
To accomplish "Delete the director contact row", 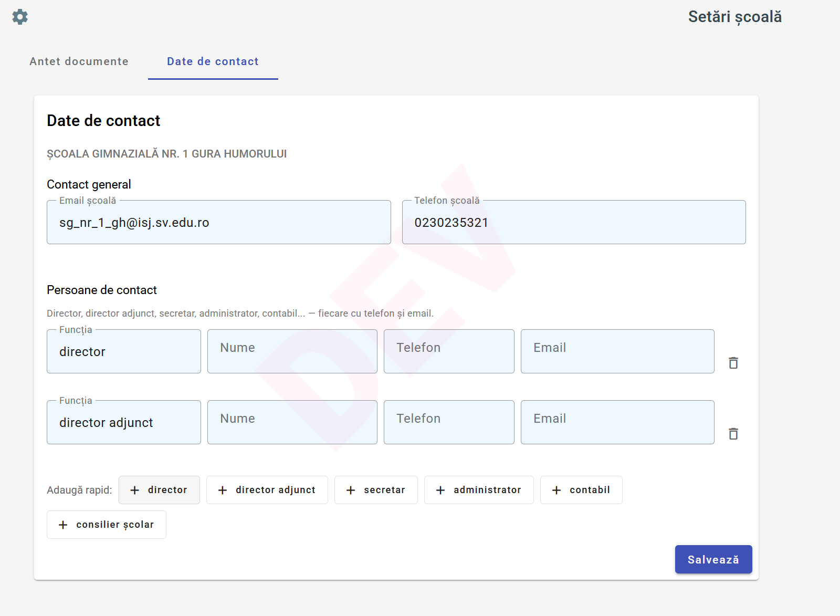I will pyautogui.click(x=733, y=363).
